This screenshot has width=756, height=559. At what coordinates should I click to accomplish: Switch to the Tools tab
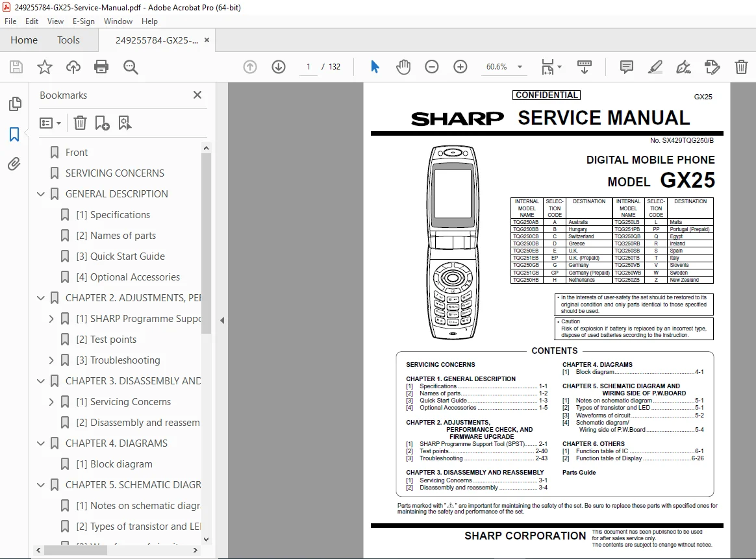(x=68, y=40)
